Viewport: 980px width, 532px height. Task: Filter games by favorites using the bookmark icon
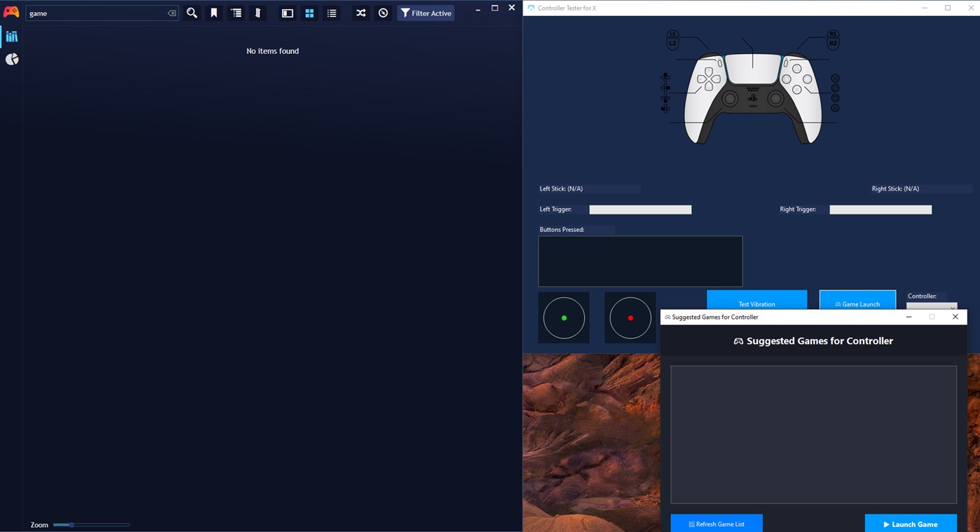pyautogui.click(x=214, y=13)
